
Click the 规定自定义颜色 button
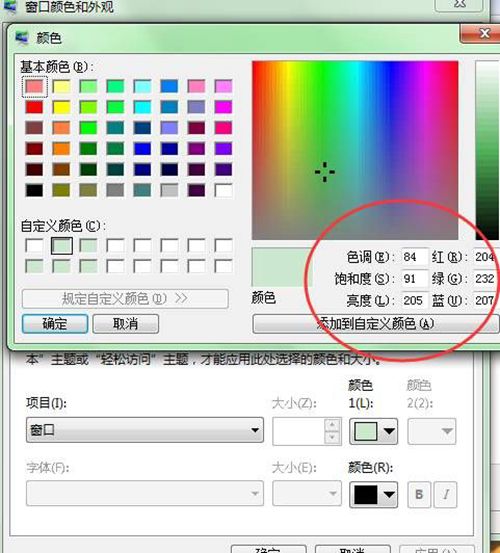(125, 299)
